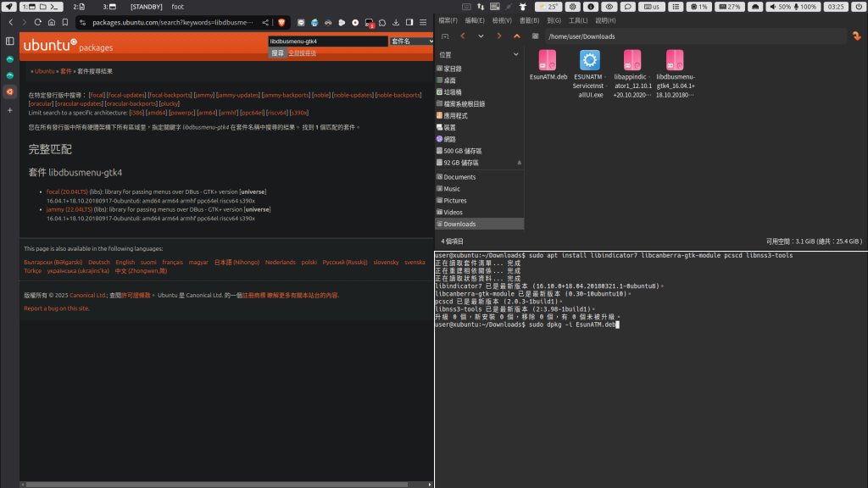Select libappindicator1 deb file
Viewport: 868px width, 488px height.
632,75
